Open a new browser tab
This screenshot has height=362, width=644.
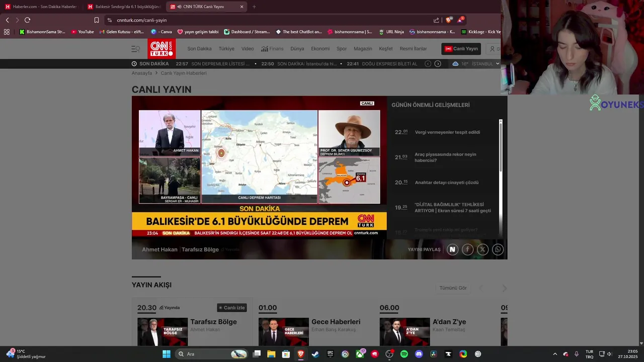[x=254, y=7]
